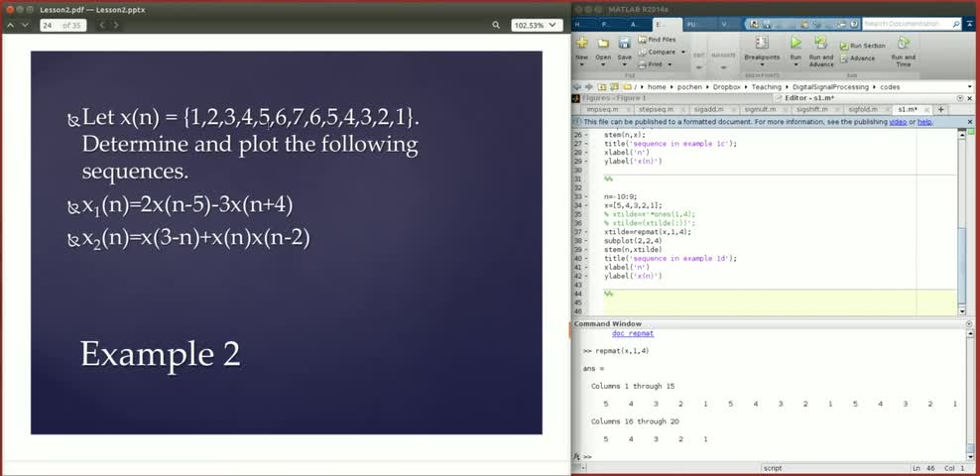
Task: Open the 102.53% zoom dropdown
Action: (x=537, y=25)
